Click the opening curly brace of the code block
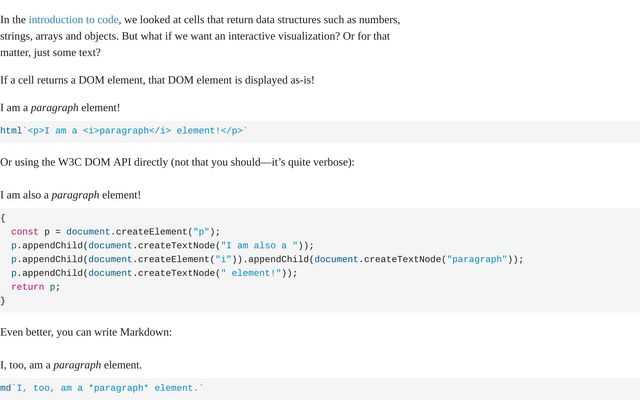The height and width of the screenshot is (400, 640). pos(3,217)
